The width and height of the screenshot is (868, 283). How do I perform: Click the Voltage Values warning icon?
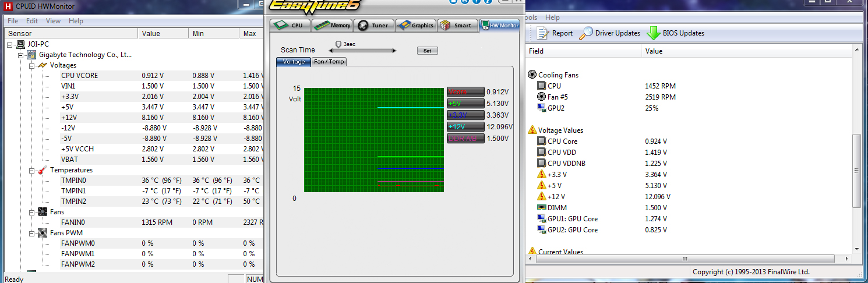(x=532, y=130)
